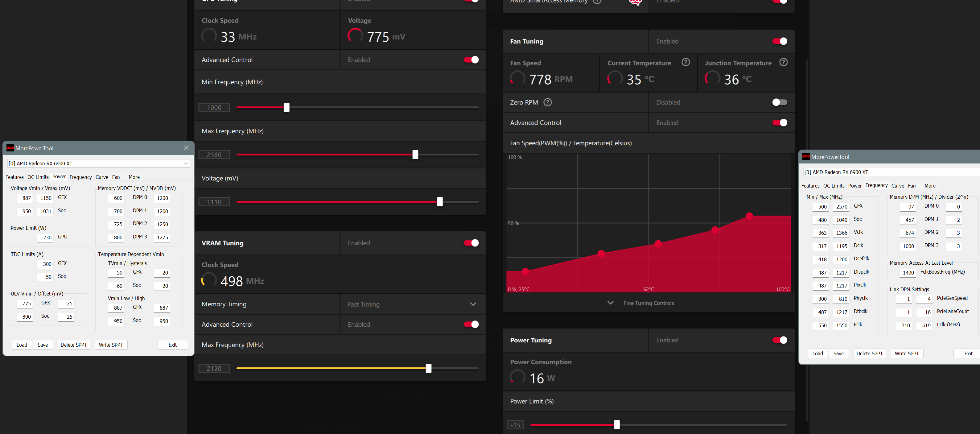Click the GPU Power Limit (W) input field
This screenshot has height=434, width=980.
click(x=46, y=237)
